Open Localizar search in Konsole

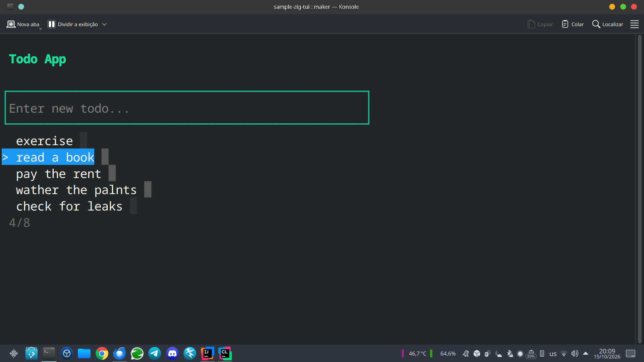pyautogui.click(x=607, y=24)
